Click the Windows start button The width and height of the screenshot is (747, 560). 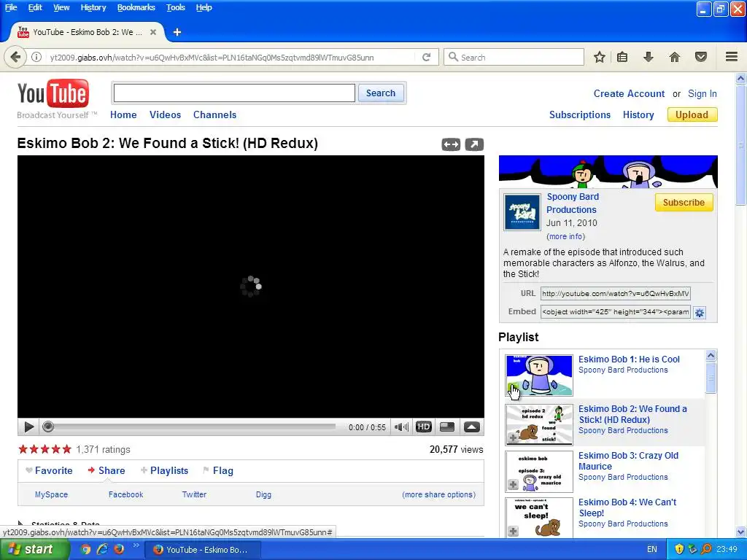tap(34, 549)
